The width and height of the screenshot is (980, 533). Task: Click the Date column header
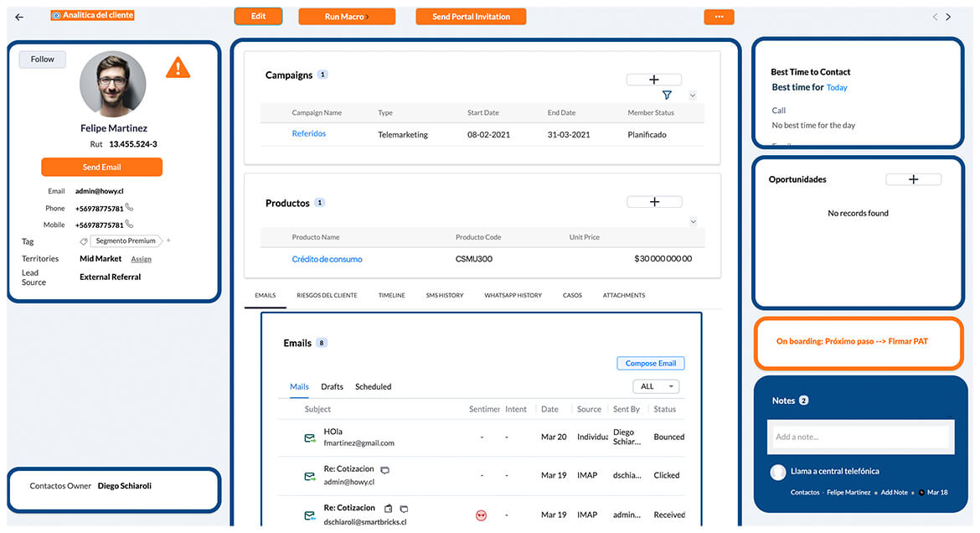[550, 409]
